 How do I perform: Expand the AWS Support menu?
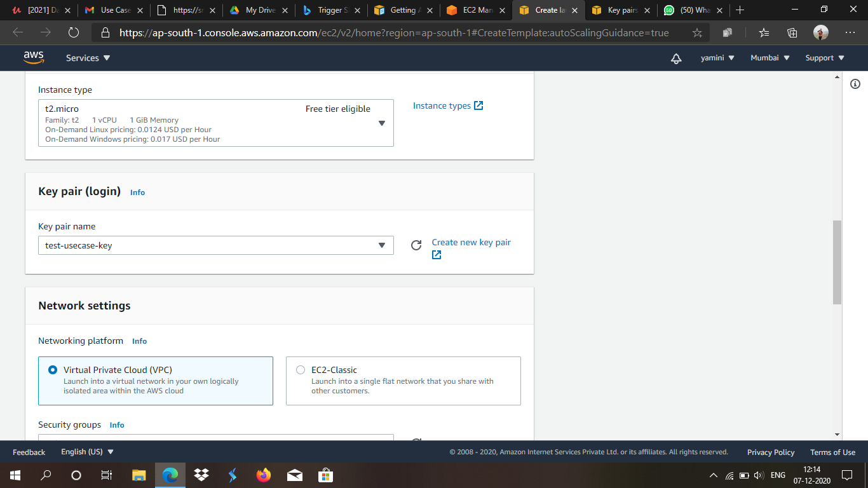825,58
